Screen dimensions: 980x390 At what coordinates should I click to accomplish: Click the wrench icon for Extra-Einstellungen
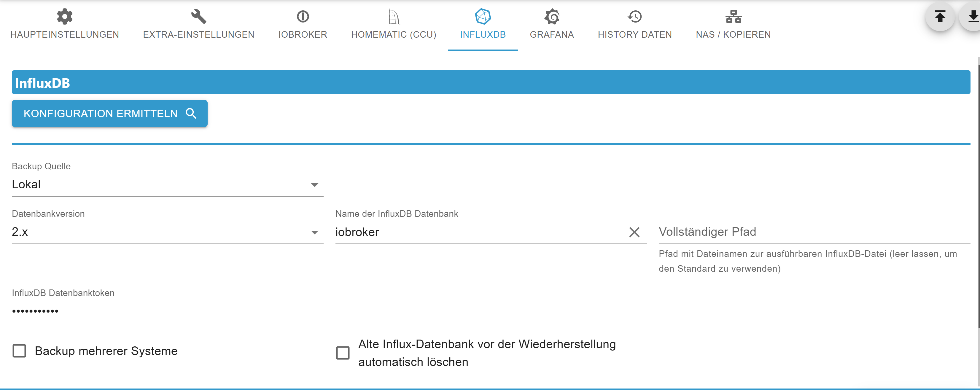click(198, 16)
